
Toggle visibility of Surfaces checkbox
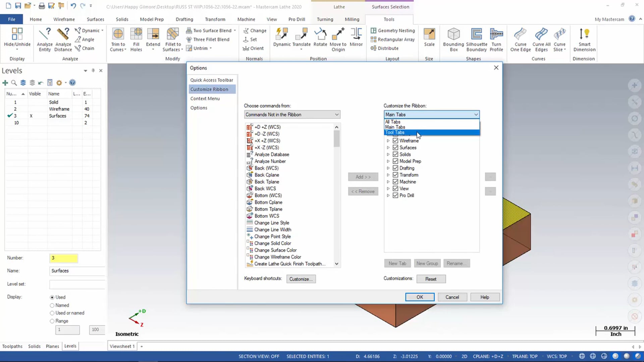coord(395,147)
